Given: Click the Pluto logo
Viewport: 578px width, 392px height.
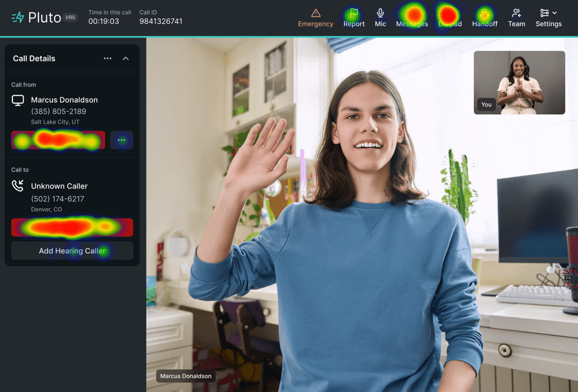Looking at the screenshot, I should pyautogui.click(x=36, y=17).
